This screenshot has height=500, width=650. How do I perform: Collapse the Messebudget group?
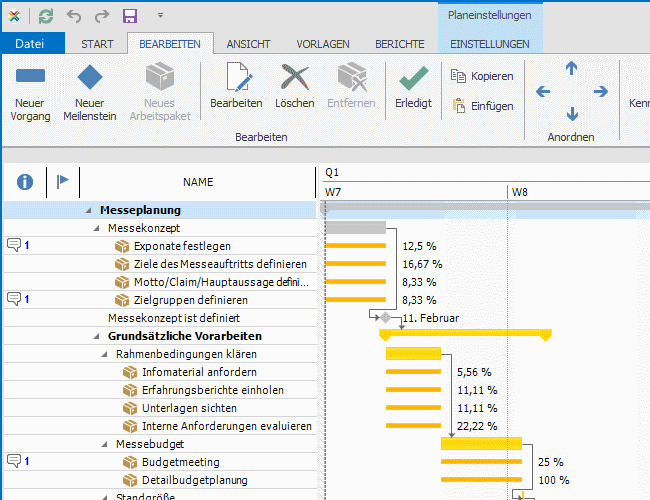(x=104, y=444)
